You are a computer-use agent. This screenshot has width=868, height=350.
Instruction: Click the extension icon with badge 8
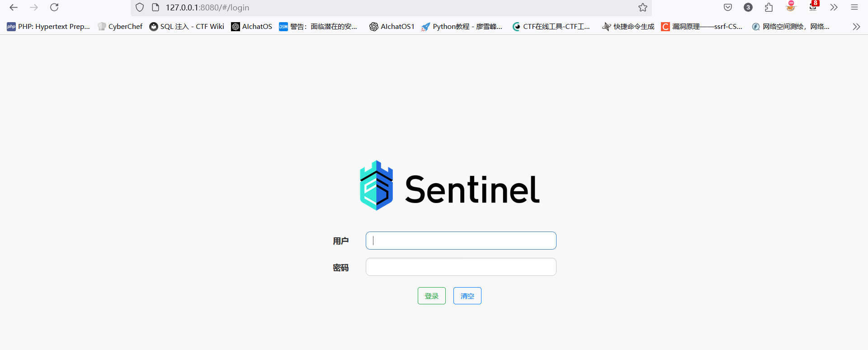[813, 6]
